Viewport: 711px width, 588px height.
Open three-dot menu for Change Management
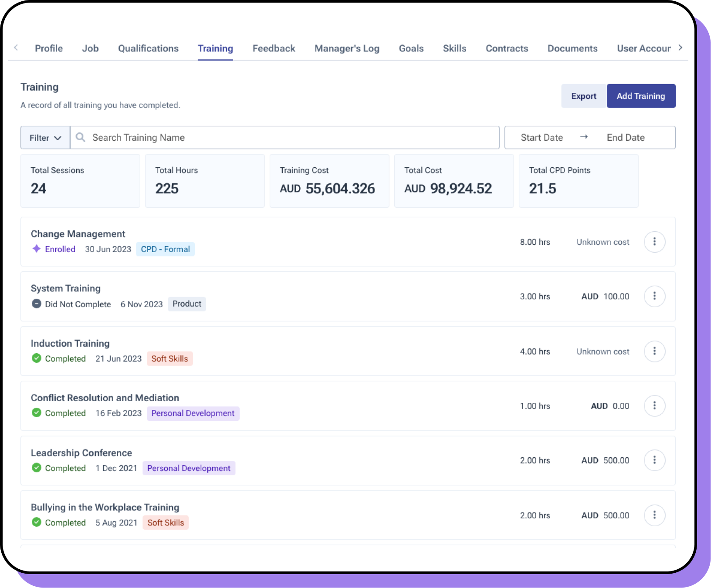tap(654, 242)
